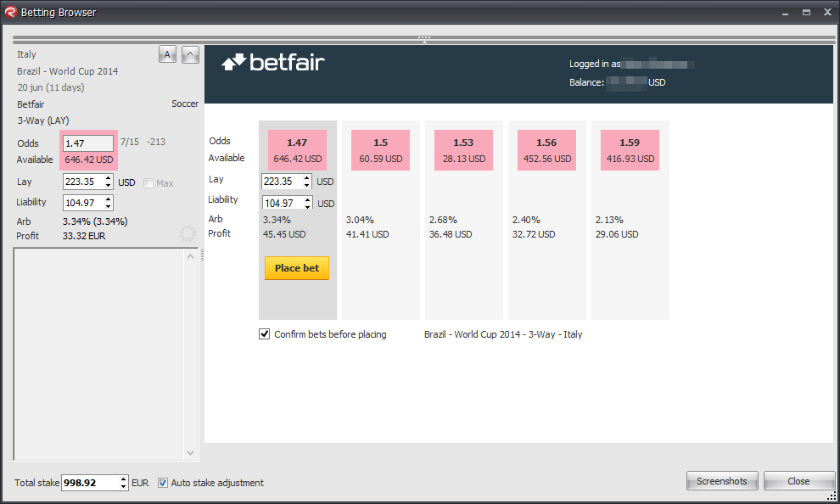Decrease left panel Liability with down arrow

[x=109, y=206]
